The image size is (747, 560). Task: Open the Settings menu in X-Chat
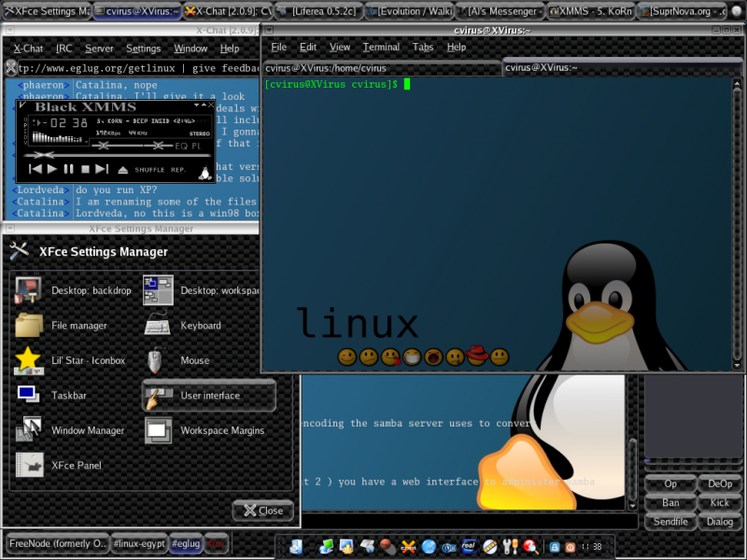point(144,48)
